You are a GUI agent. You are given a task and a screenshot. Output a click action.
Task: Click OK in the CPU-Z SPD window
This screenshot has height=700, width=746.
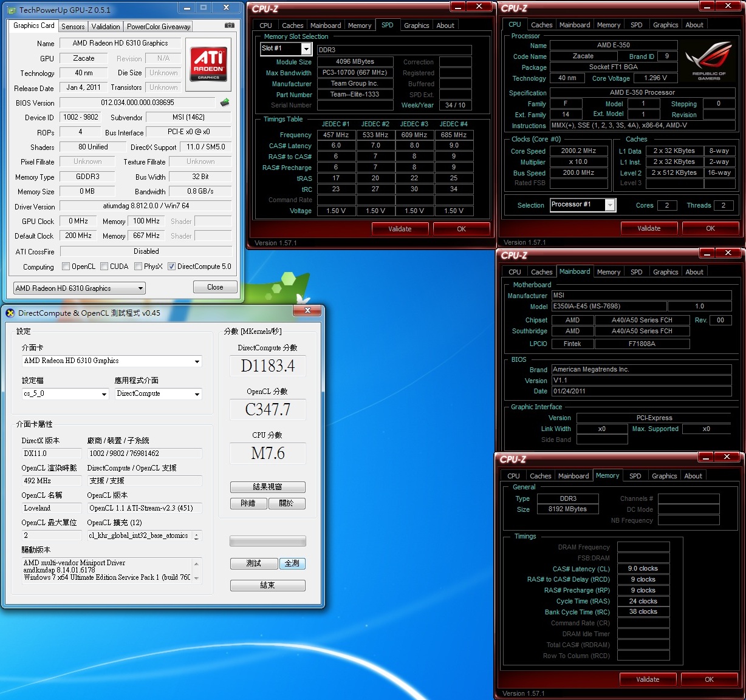click(461, 229)
